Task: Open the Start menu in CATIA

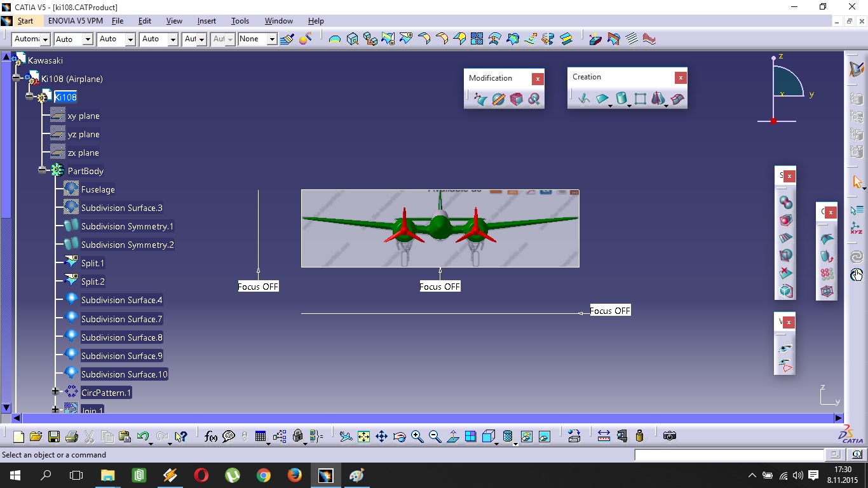Action: tap(25, 21)
